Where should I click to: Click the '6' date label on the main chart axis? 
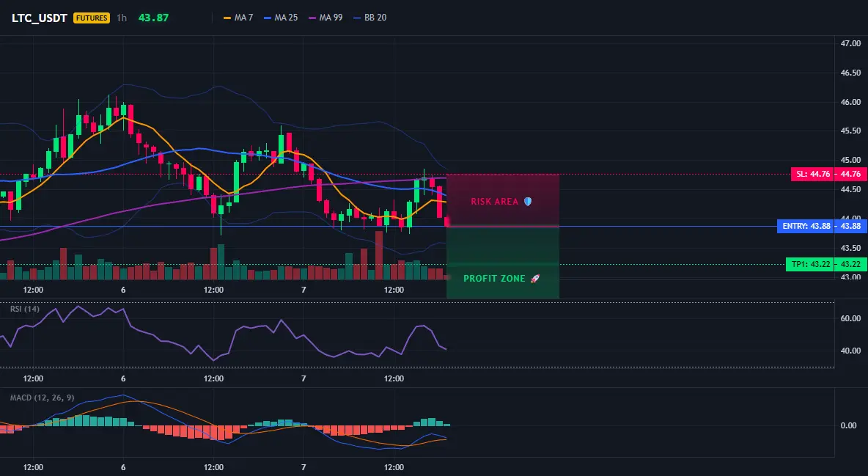pos(123,290)
